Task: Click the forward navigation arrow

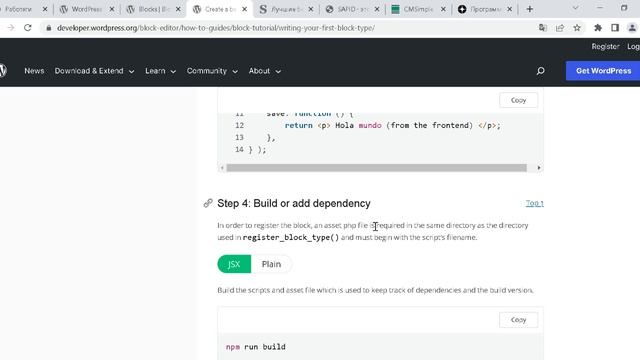Action: coord(11,28)
